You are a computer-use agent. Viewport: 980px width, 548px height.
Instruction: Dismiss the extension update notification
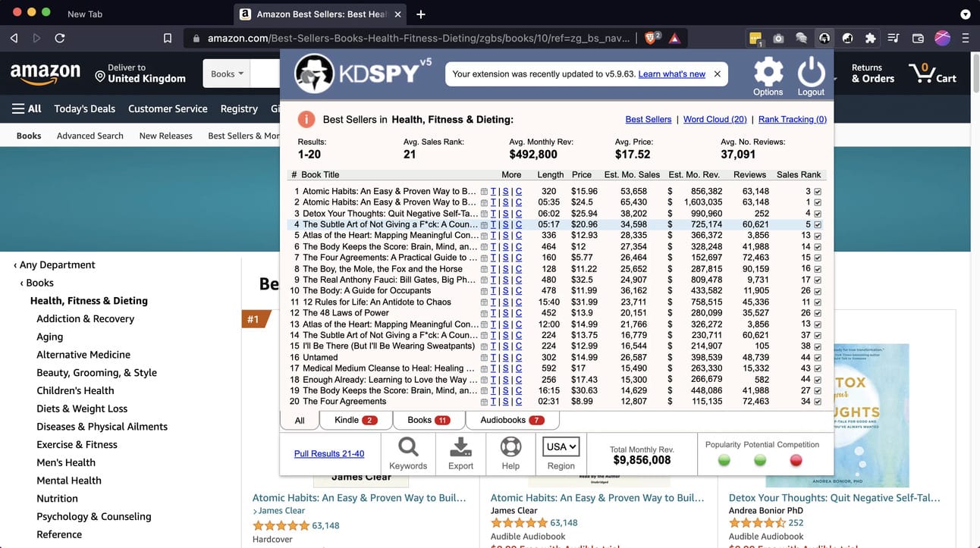pyautogui.click(x=718, y=74)
